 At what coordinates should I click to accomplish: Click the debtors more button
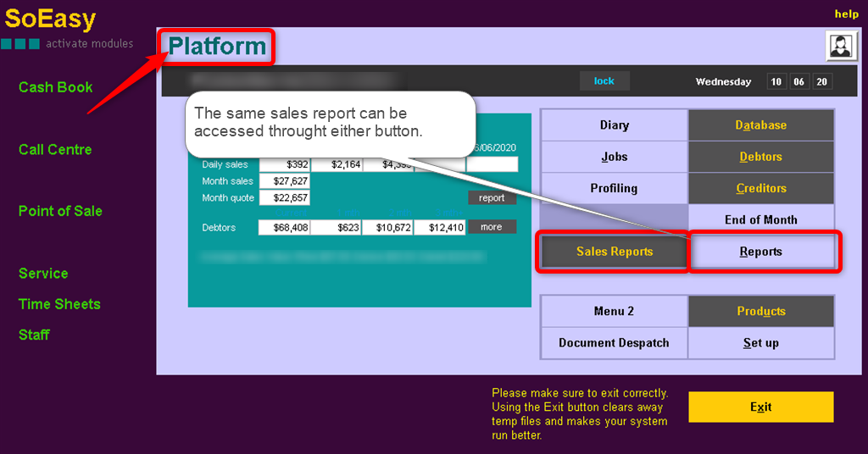pos(492,227)
